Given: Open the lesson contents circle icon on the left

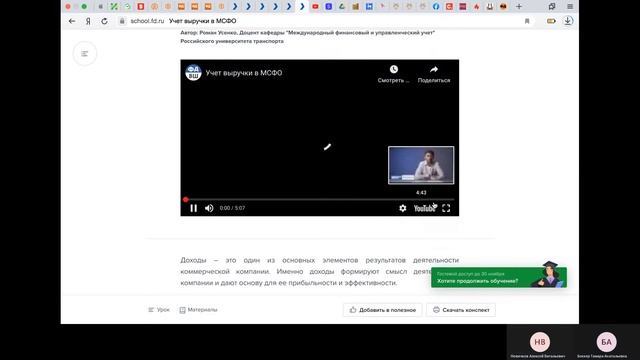Looking at the screenshot, I should point(84,53).
